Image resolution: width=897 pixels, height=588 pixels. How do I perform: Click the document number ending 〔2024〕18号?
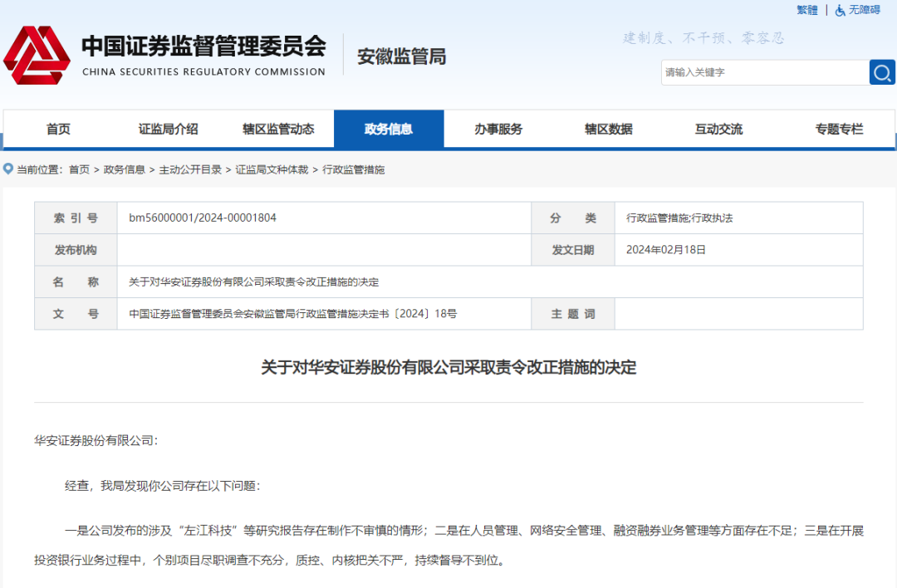[293, 314]
